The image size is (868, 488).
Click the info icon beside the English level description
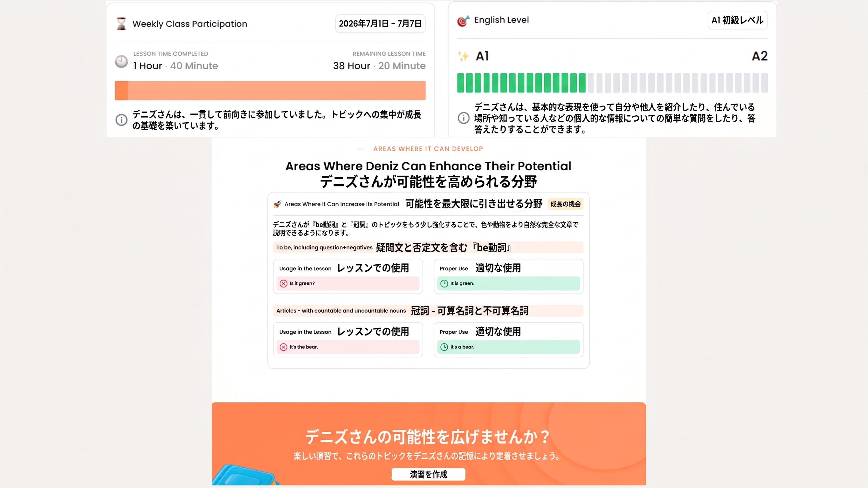pos(463,118)
